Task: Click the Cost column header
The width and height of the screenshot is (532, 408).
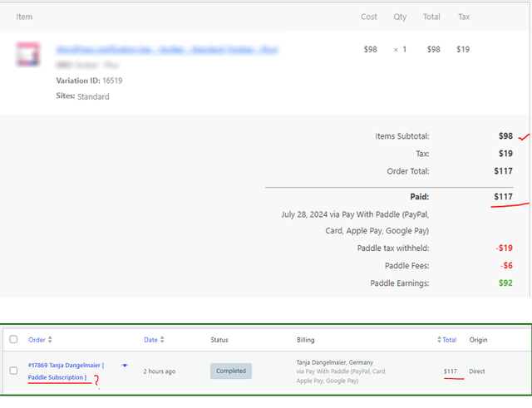Action: [369, 17]
